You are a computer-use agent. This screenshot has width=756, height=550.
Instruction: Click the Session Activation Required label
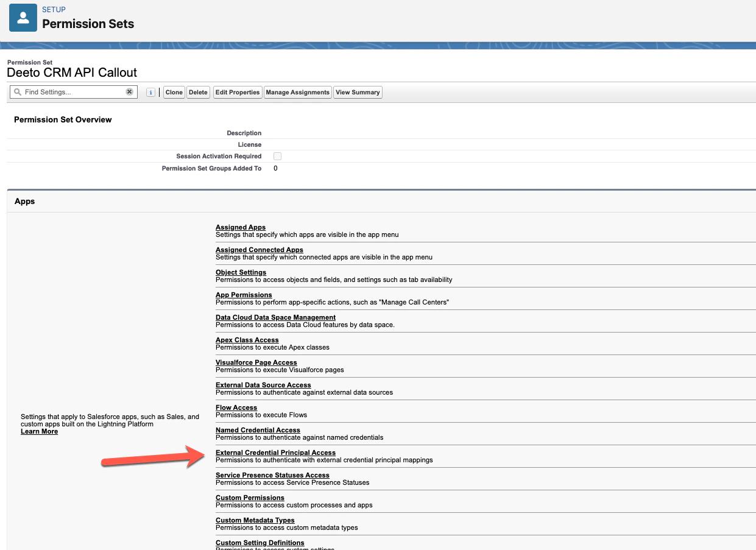coord(219,157)
